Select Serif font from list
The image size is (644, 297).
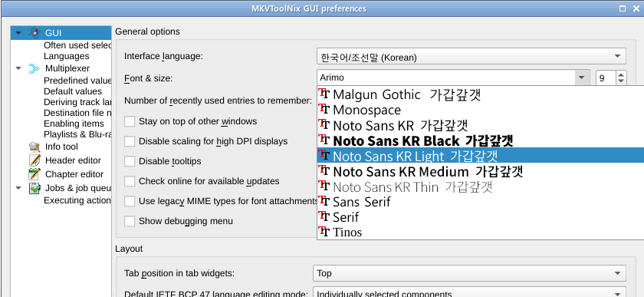tap(481, 216)
